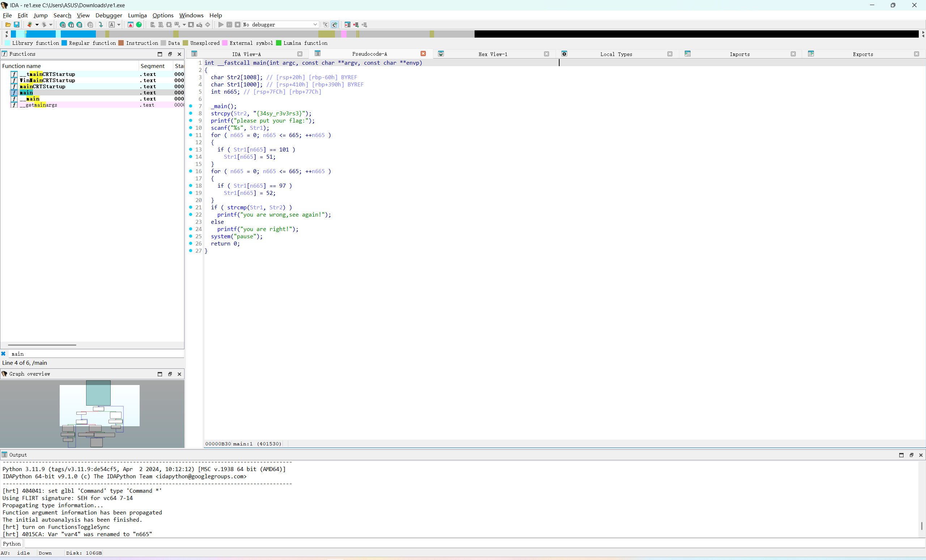Expand the jump back history arrow

37,25
